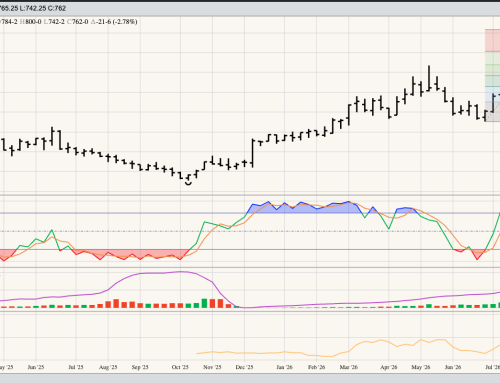
Task: Click the tall December '25 gap-up price bar
Action: point(253,153)
